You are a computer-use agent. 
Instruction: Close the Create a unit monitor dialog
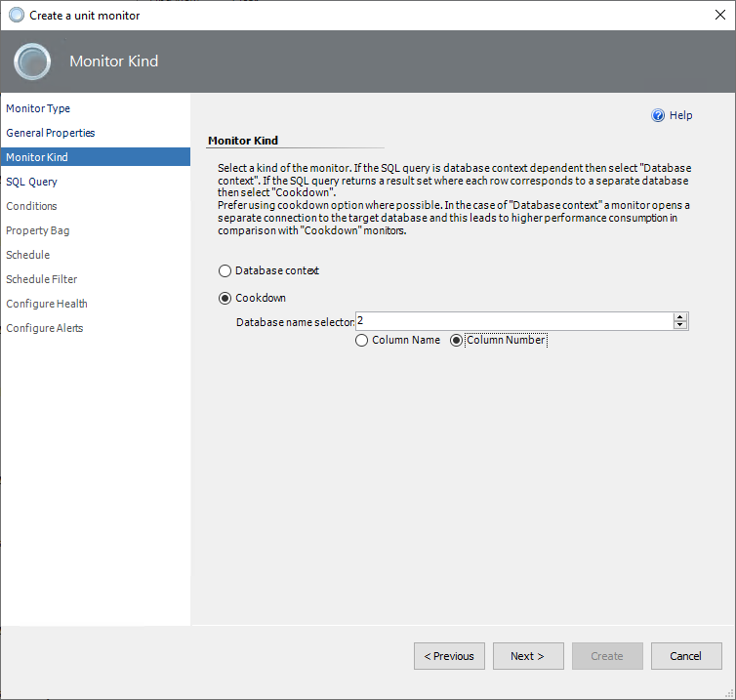click(x=720, y=15)
